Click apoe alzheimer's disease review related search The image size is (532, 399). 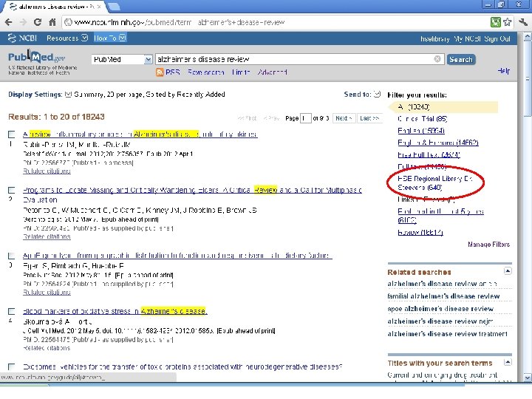tap(440, 309)
